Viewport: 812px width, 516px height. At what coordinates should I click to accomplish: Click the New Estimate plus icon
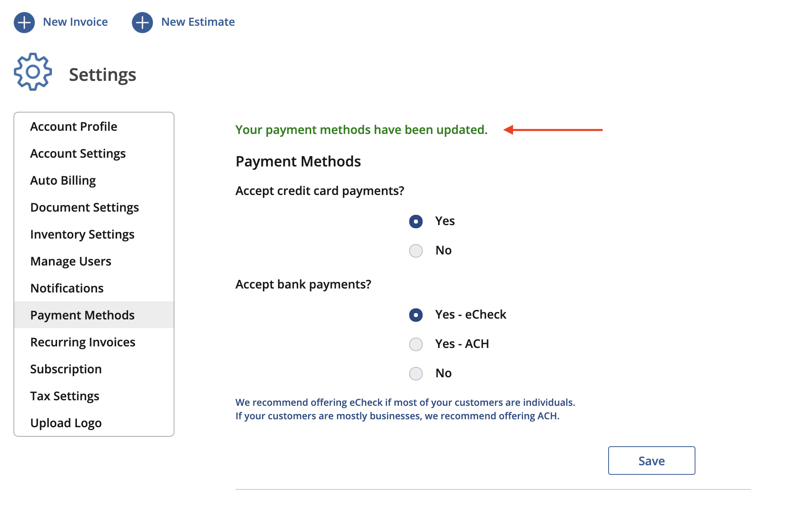click(142, 22)
